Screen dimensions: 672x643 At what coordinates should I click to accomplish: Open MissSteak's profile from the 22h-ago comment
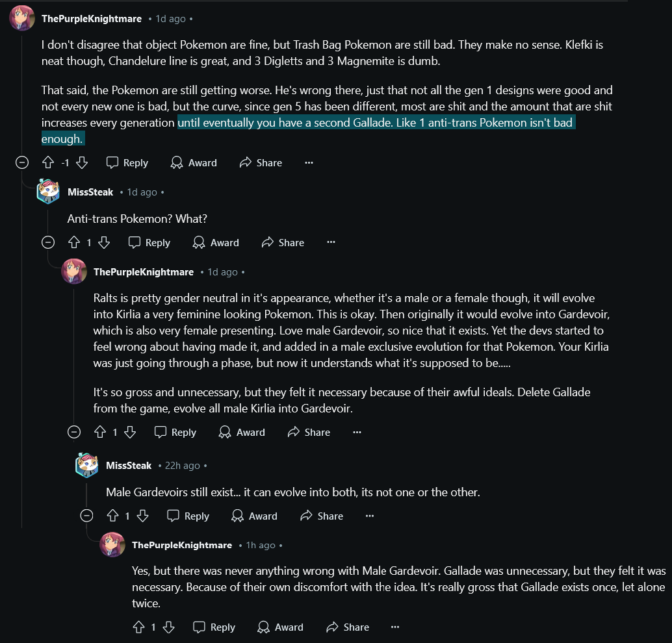tap(129, 466)
